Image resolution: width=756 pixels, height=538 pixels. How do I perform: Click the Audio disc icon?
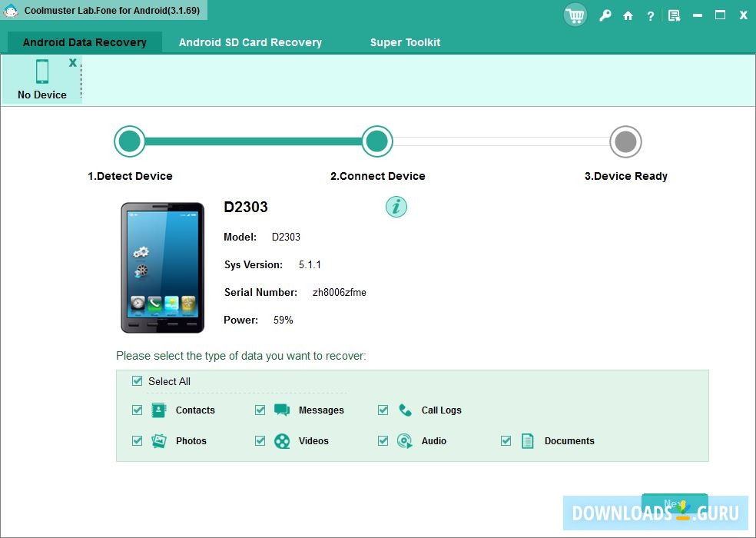[x=405, y=441]
